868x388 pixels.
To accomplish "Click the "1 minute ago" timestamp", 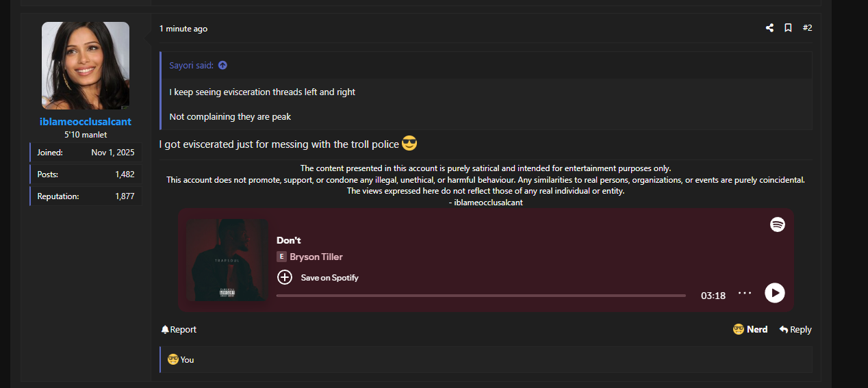I will click(183, 29).
